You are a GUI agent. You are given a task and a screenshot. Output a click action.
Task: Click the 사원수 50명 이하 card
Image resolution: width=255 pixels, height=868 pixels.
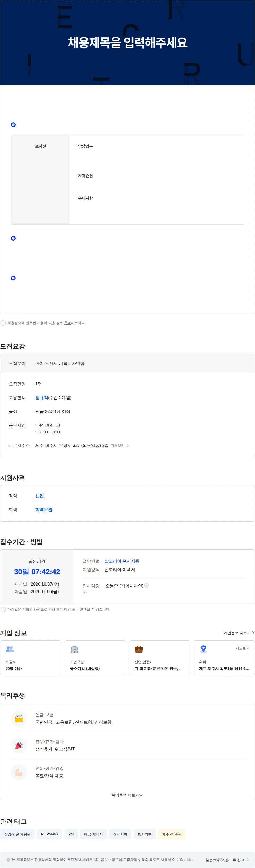click(x=31, y=657)
